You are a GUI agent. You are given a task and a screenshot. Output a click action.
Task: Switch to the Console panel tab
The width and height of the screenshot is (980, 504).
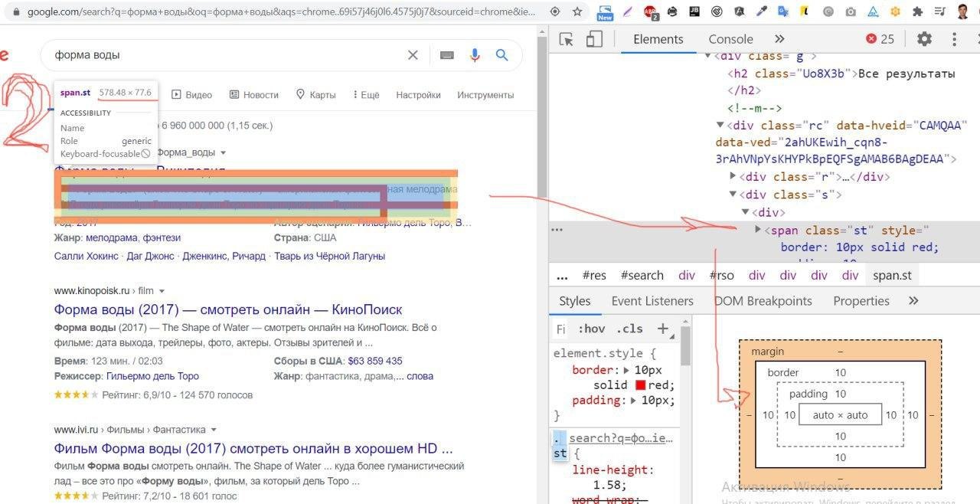(x=730, y=39)
